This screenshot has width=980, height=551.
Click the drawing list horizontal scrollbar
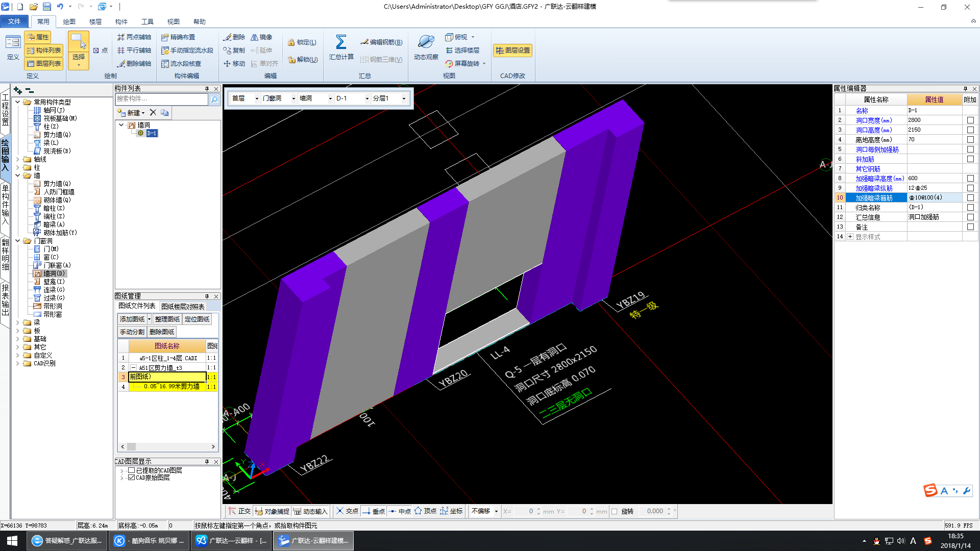tap(167, 446)
